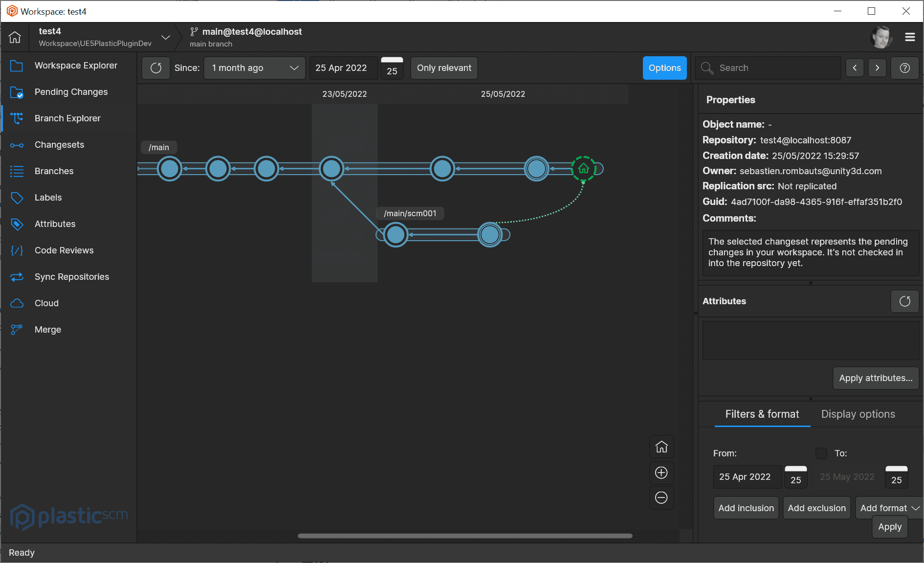
Task: Open the Cloud section
Action: (46, 303)
